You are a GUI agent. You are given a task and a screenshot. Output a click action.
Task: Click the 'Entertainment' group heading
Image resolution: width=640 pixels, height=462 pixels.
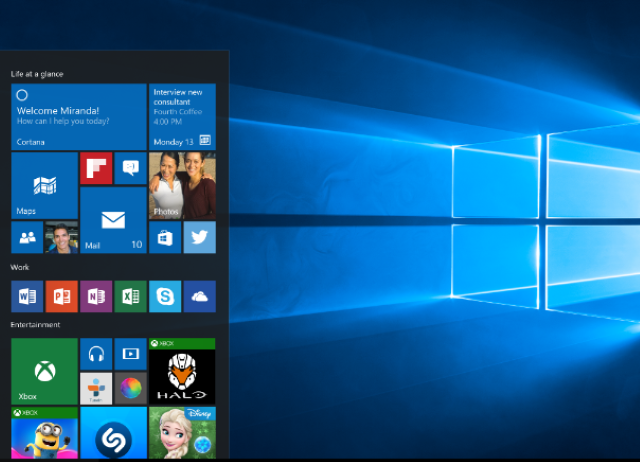35,324
